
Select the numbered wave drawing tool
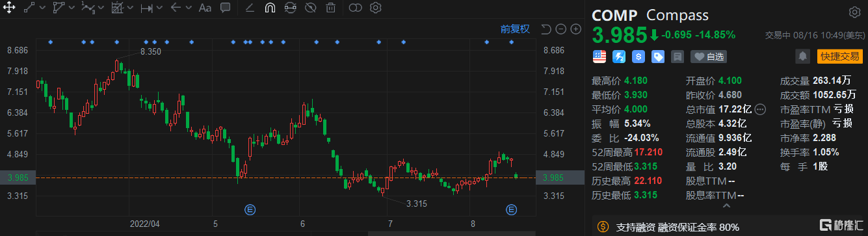[88, 8]
